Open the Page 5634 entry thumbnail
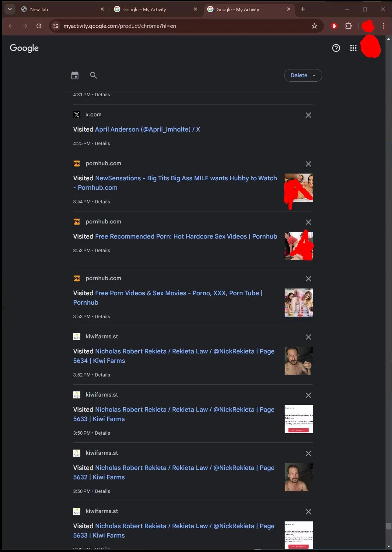This screenshot has height=552, width=392. tap(299, 361)
